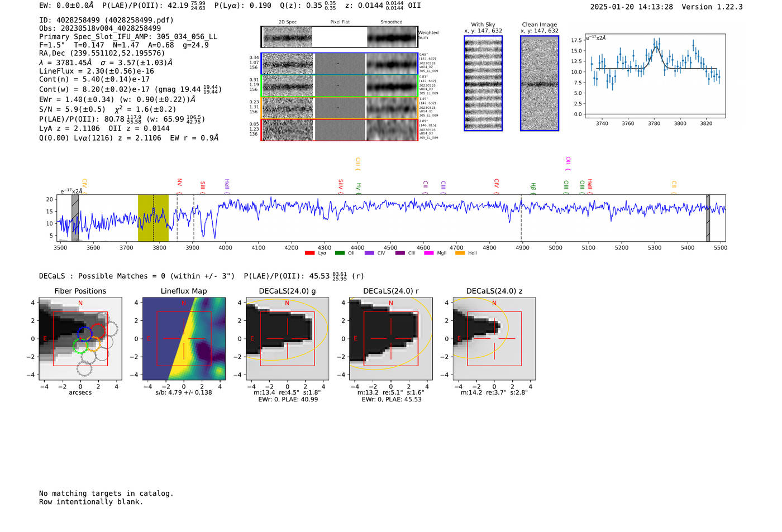Click the magenta OII line marker above spectrum

pos(568,164)
